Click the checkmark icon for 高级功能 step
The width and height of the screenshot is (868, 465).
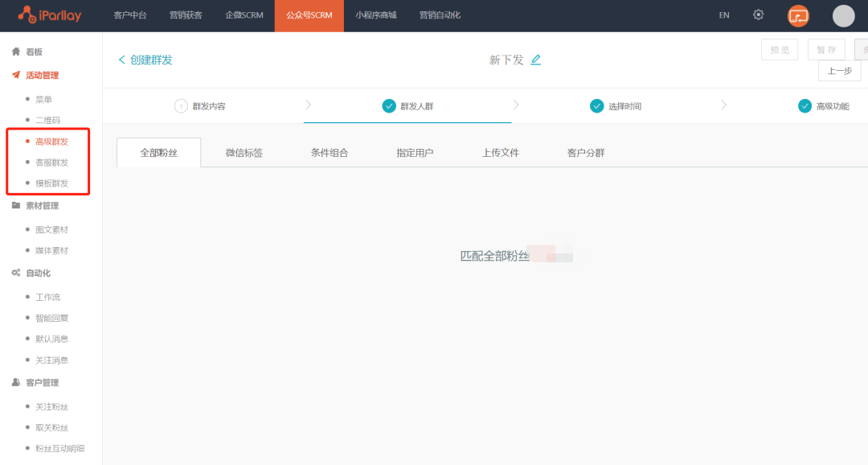click(x=805, y=106)
